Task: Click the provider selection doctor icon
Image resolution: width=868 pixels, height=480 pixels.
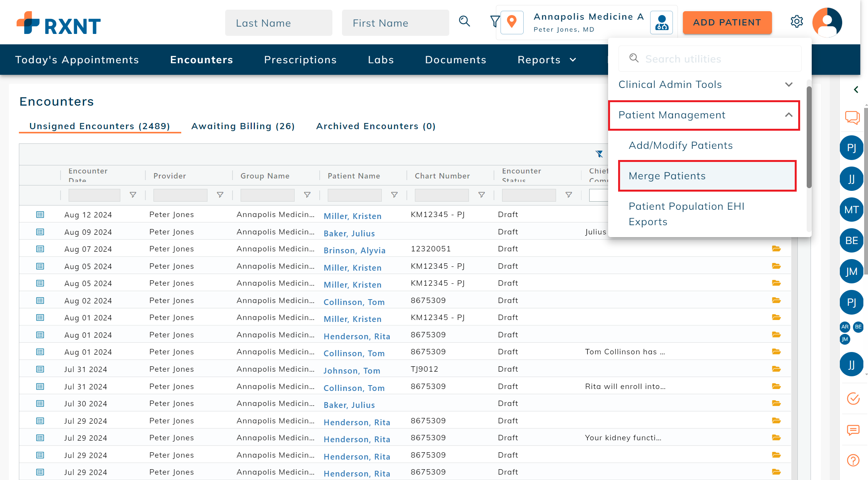Action: click(661, 22)
